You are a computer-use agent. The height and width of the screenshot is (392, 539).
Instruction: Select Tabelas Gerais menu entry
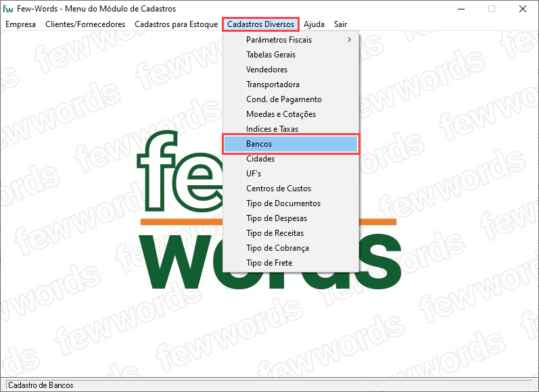click(x=291, y=55)
